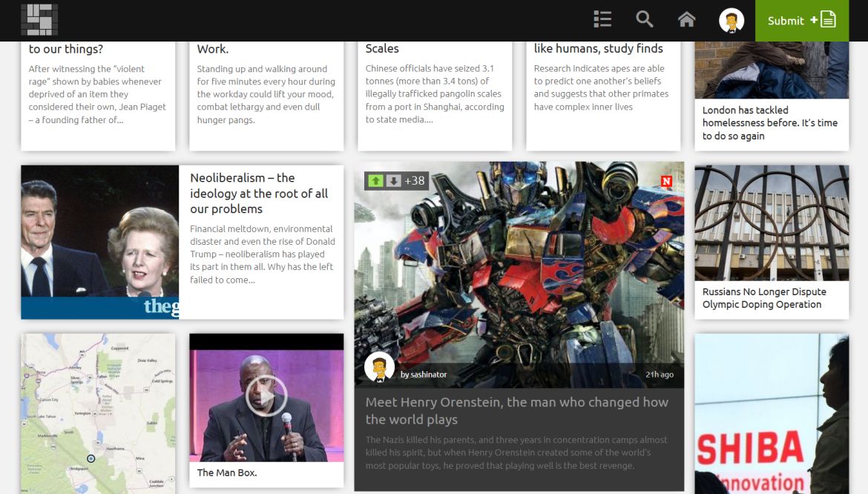
Task: Click sashinator's avatar on featured post
Action: tap(379, 367)
